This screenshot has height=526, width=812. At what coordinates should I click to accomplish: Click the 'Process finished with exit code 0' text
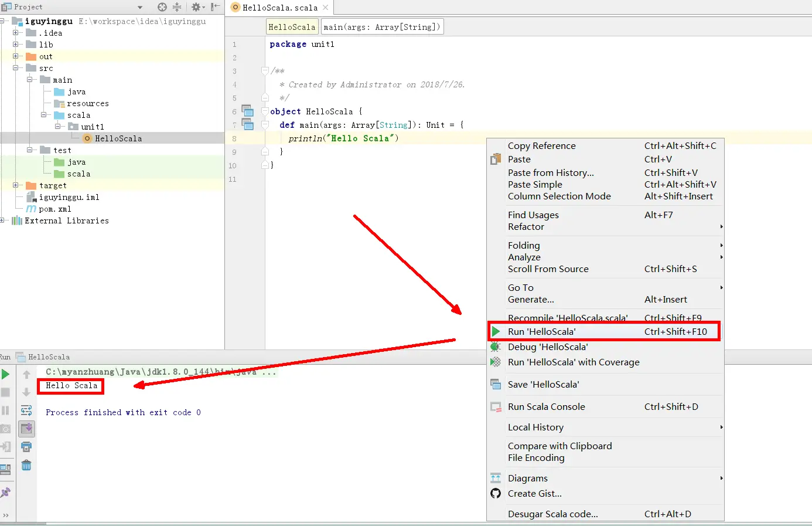123,412
